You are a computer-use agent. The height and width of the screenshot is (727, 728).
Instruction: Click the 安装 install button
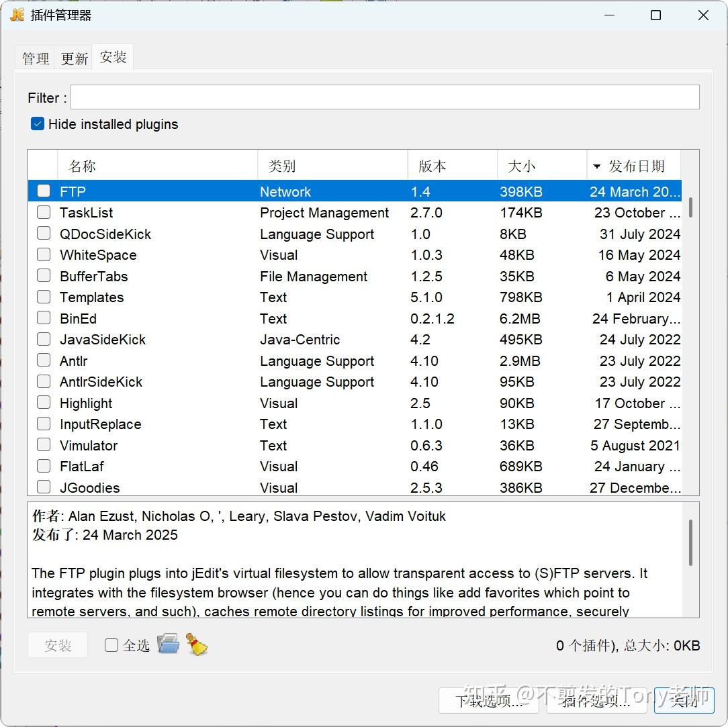(x=58, y=645)
